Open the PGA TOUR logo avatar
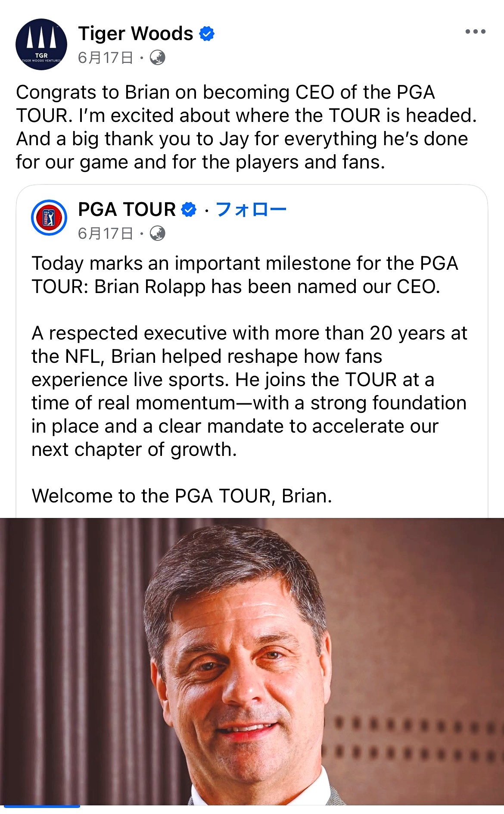This screenshot has height=814, width=504. point(49,218)
